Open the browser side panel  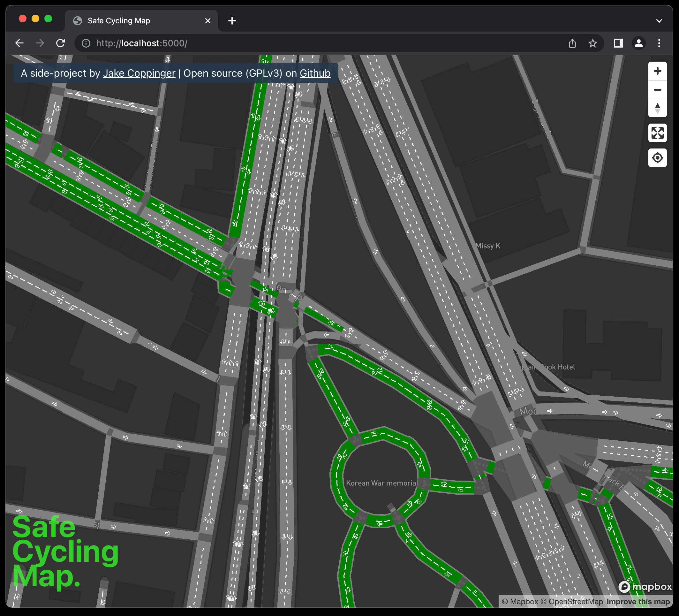click(618, 43)
